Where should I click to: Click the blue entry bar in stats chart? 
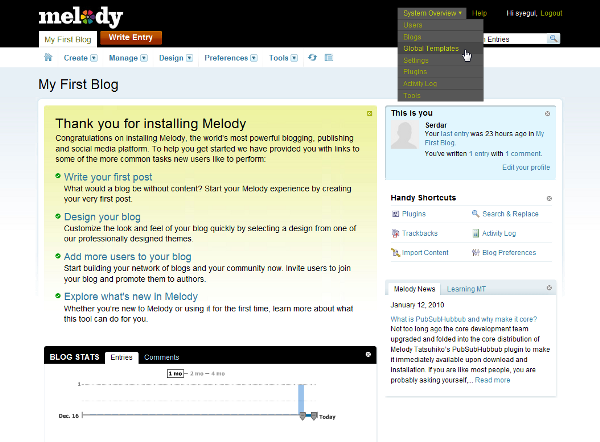pyautogui.click(x=301, y=399)
